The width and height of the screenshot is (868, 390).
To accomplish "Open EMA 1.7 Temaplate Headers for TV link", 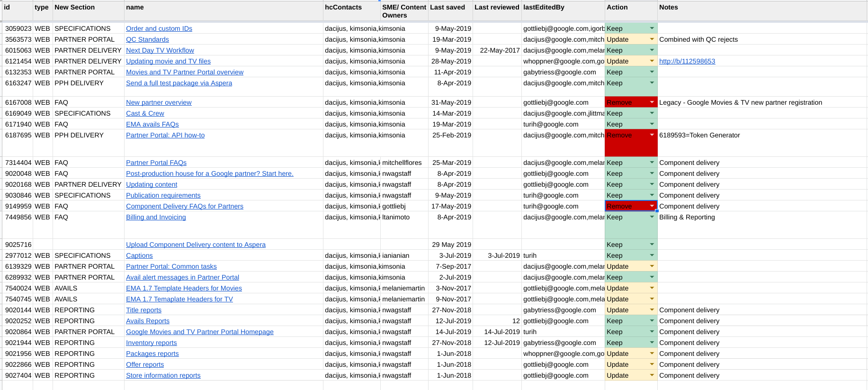I will 179,299.
